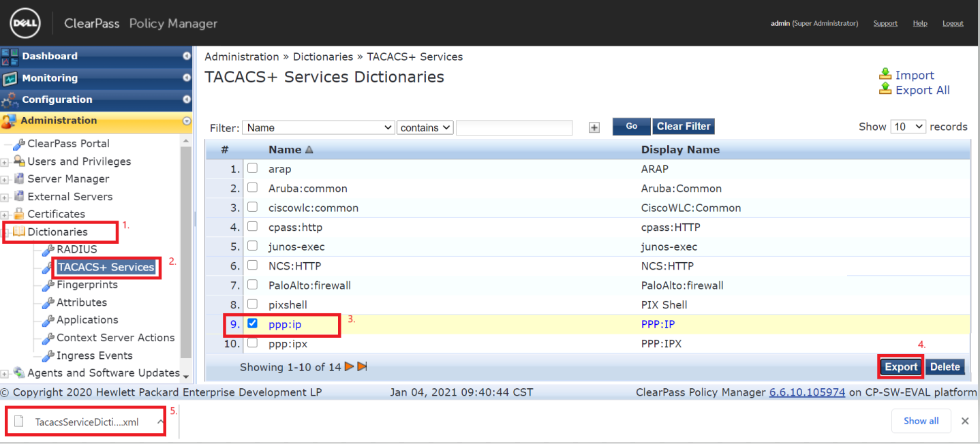Open the Support link
The width and height of the screenshot is (980, 444).
point(885,23)
